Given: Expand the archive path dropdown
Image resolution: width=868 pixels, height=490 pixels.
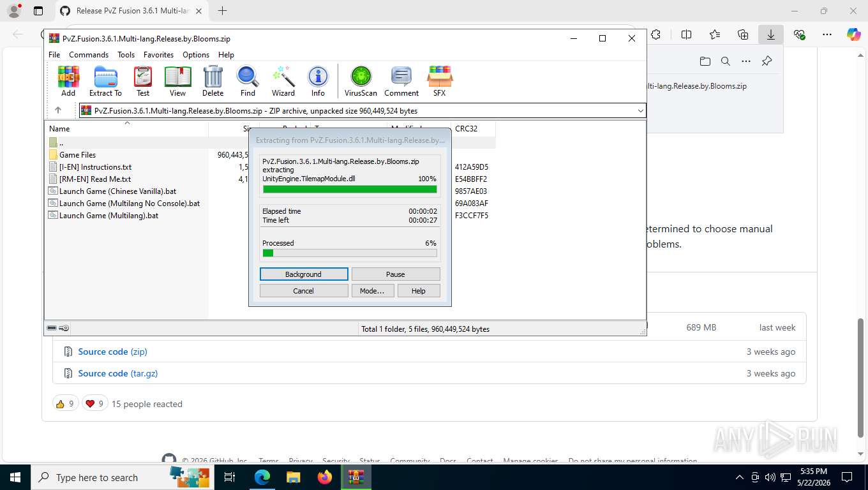Looking at the screenshot, I should 641,111.
